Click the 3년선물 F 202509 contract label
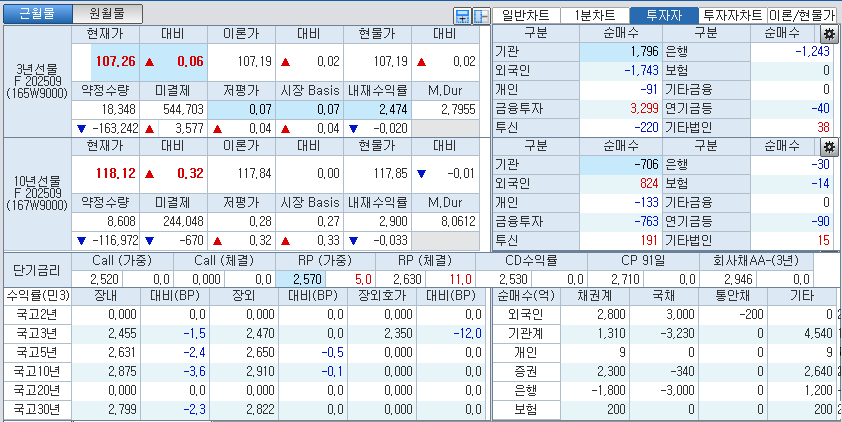 click(x=37, y=81)
